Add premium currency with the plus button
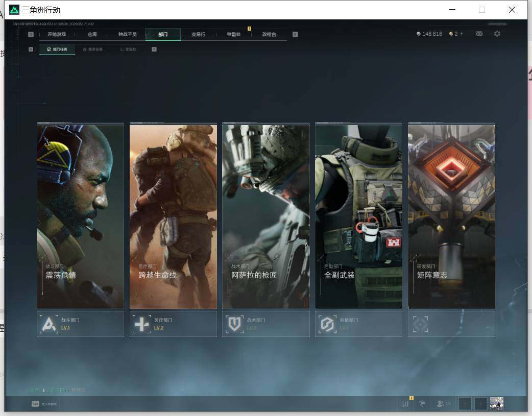 [461, 34]
